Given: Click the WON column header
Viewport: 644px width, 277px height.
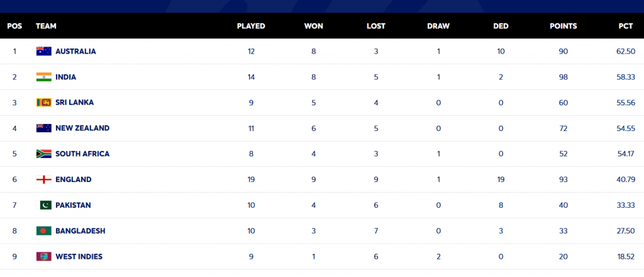Looking at the screenshot, I should tap(314, 26).
